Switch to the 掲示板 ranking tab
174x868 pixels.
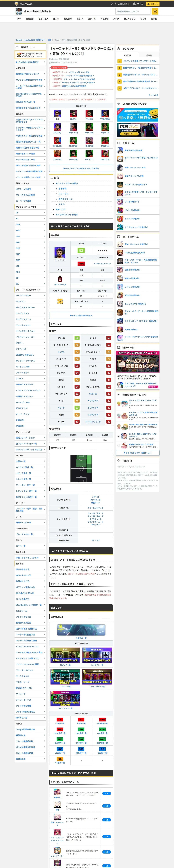point(149,55)
